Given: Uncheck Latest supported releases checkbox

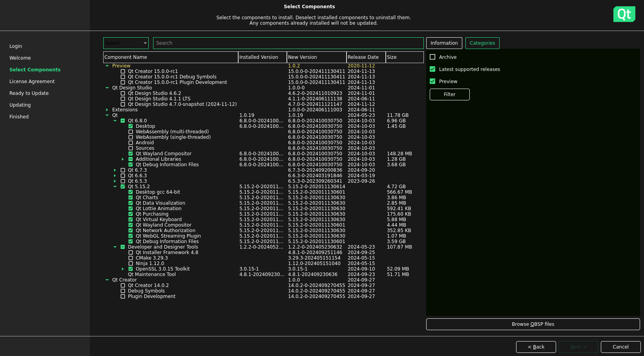Looking at the screenshot, I should 432,69.
